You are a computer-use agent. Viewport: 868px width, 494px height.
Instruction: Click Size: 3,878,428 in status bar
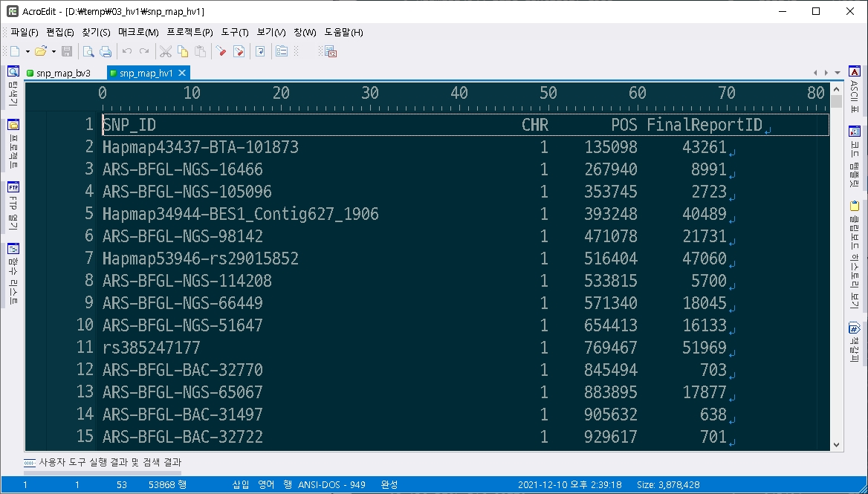click(667, 484)
